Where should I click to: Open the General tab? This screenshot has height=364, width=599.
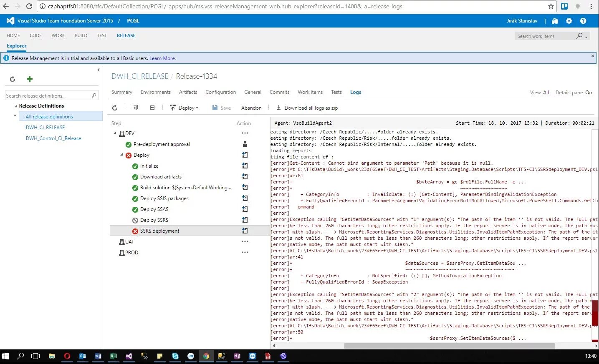[253, 92]
